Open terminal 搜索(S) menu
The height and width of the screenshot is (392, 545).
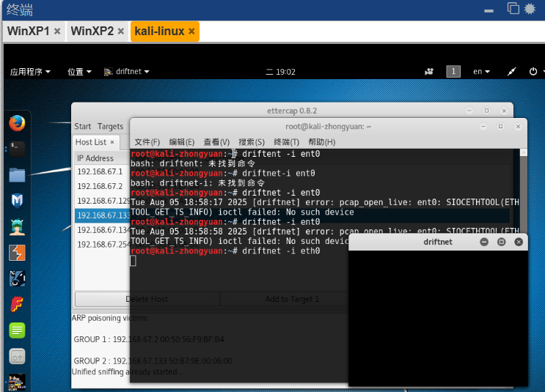pos(252,142)
